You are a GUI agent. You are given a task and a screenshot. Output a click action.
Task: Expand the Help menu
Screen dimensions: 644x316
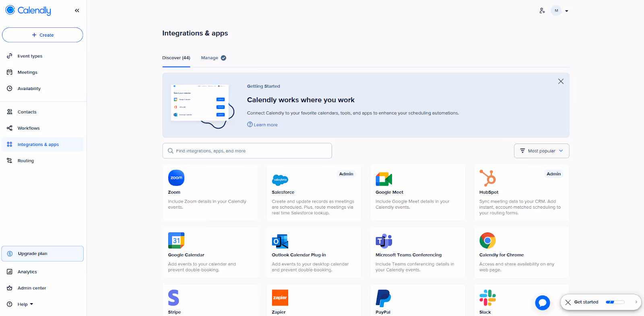25,304
